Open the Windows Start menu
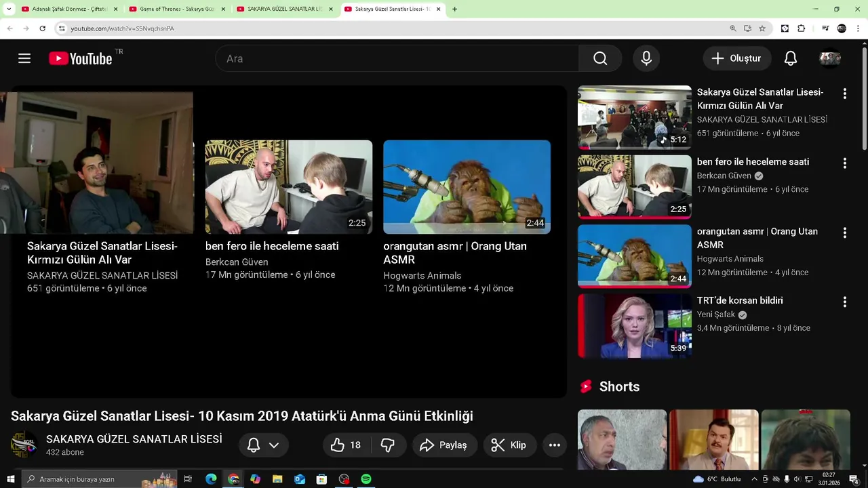The image size is (868, 488). click(10, 479)
